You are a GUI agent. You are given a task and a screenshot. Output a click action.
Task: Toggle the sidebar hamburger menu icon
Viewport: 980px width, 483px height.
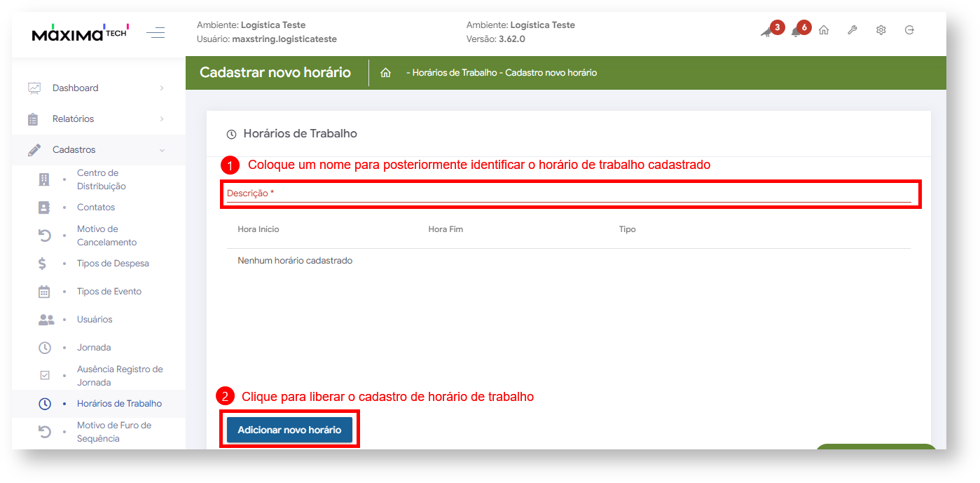pos(156,32)
